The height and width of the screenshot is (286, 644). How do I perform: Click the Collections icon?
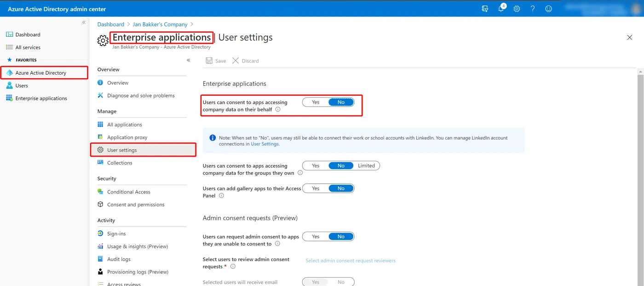tap(100, 163)
